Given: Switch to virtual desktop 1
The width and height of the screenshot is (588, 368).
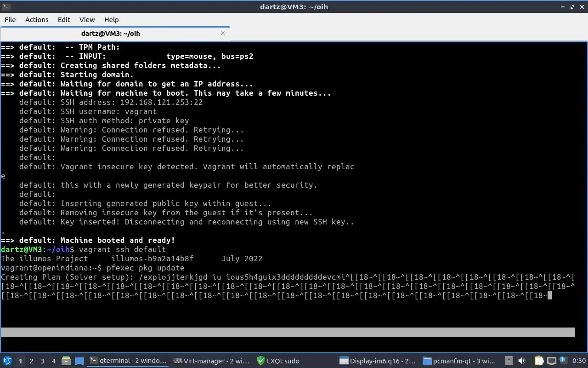Looking at the screenshot, I should coord(20,361).
